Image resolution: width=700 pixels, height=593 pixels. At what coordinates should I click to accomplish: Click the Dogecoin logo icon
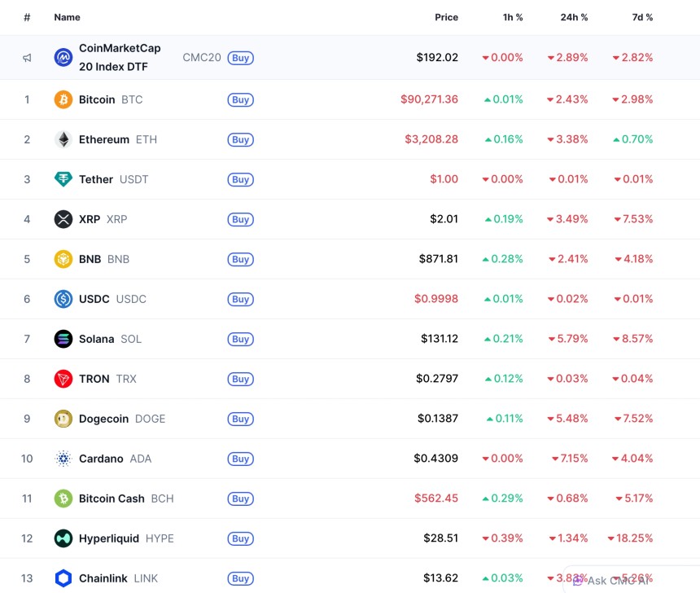point(63,419)
